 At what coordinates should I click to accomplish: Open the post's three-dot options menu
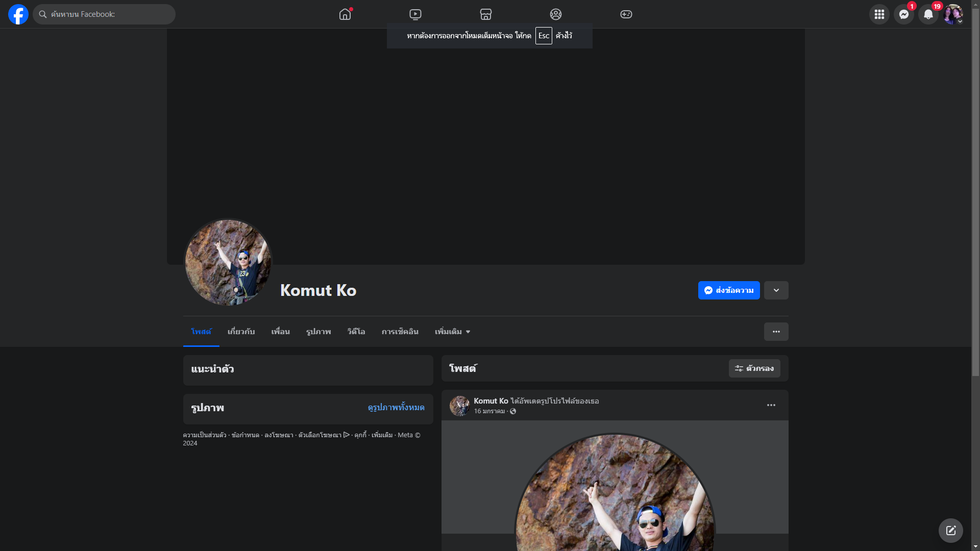pos(771,405)
